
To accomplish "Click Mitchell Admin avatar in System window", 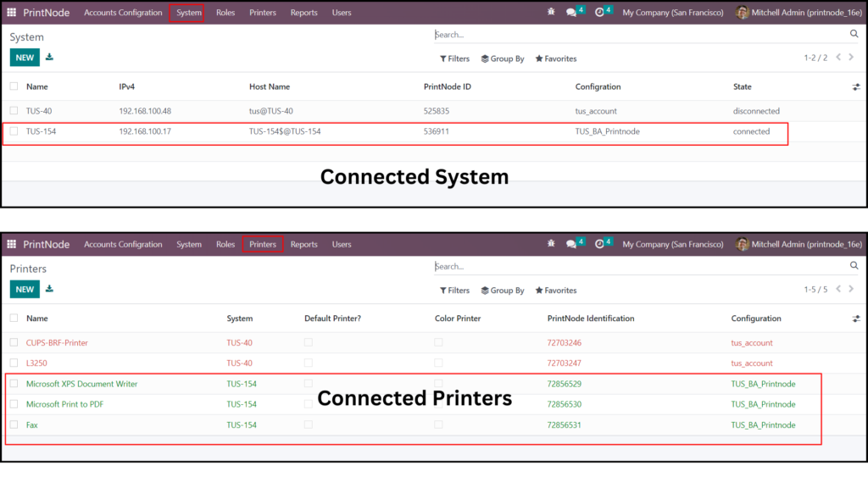I will click(742, 12).
